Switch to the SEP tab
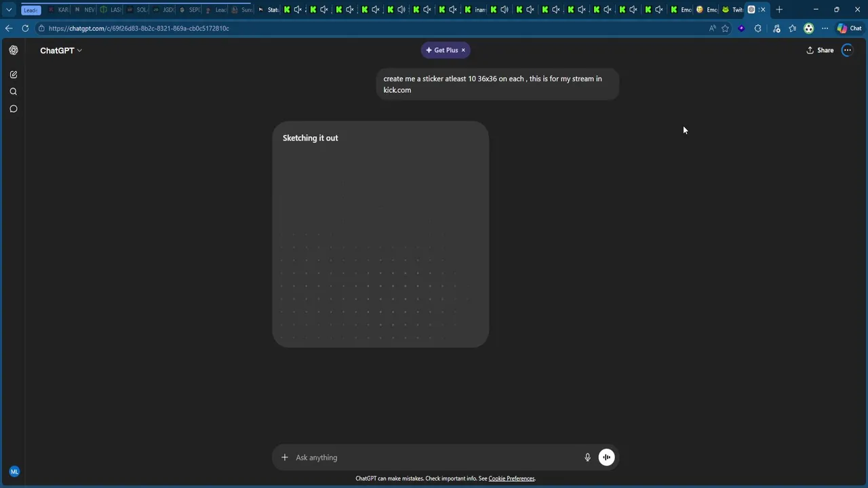 pos(189,9)
